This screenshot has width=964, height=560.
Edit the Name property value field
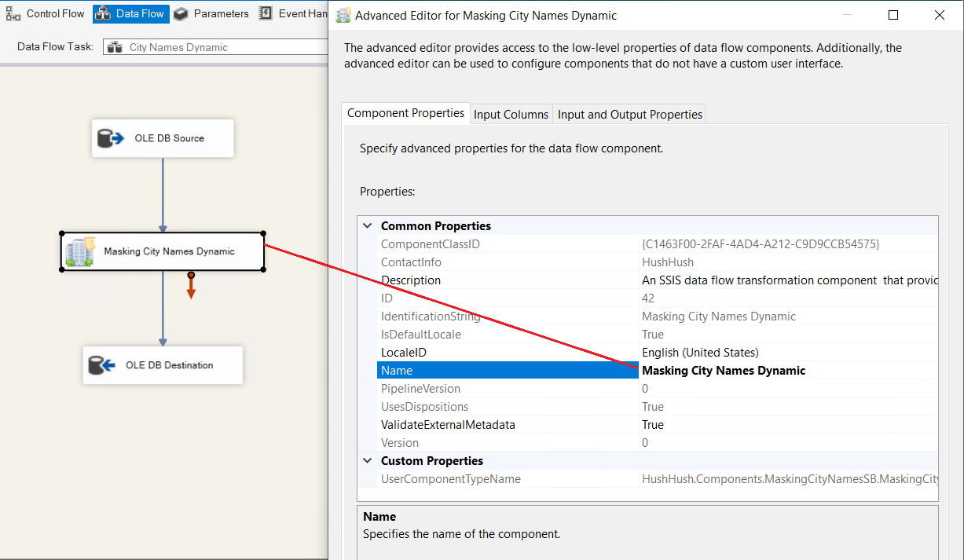pos(786,371)
